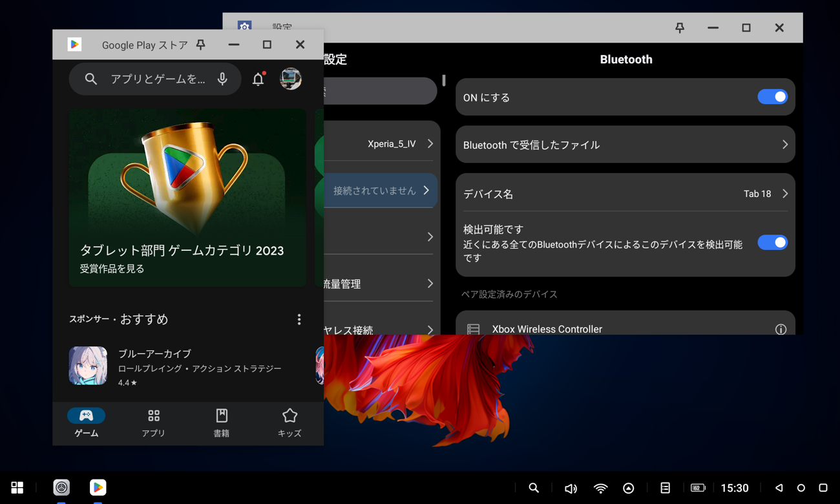Viewport: 840px width, 504px height.
Task: Toggle the 検出可能です switch
Action: (x=773, y=242)
